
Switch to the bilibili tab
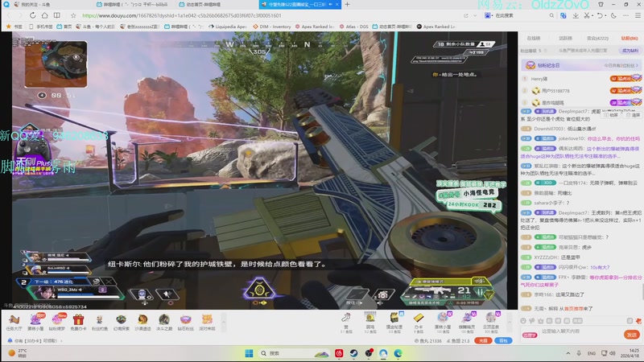tap(132, 5)
